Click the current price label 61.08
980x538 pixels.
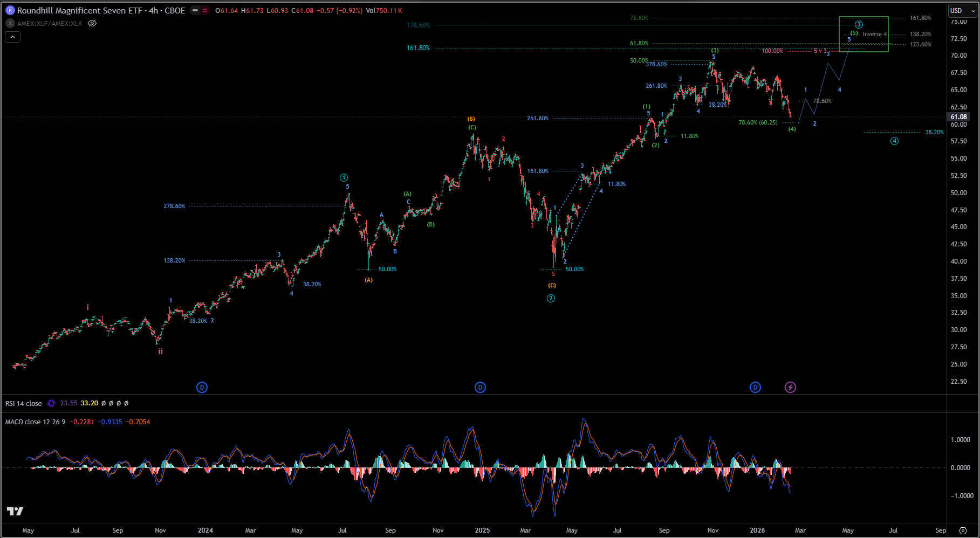959,117
